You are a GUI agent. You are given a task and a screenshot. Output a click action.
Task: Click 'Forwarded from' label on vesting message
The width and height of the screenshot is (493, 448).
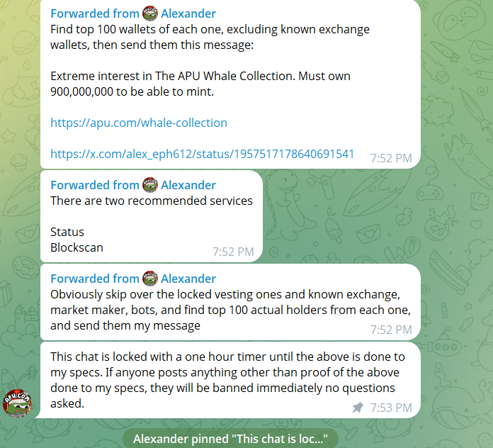[95, 279]
